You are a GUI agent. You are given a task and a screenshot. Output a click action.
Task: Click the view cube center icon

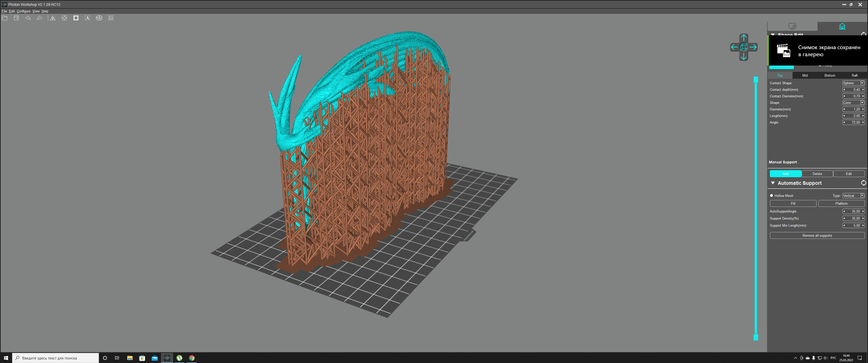pos(744,47)
